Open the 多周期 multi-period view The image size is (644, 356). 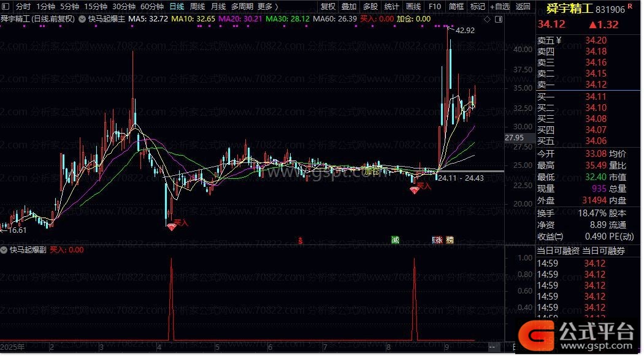tap(242, 7)
